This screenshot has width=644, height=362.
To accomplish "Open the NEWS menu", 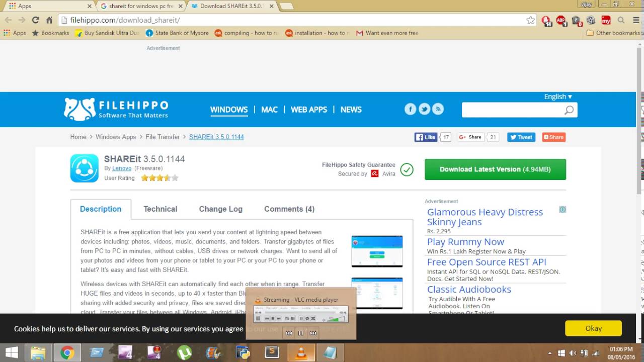I will [x=351, y=109].
